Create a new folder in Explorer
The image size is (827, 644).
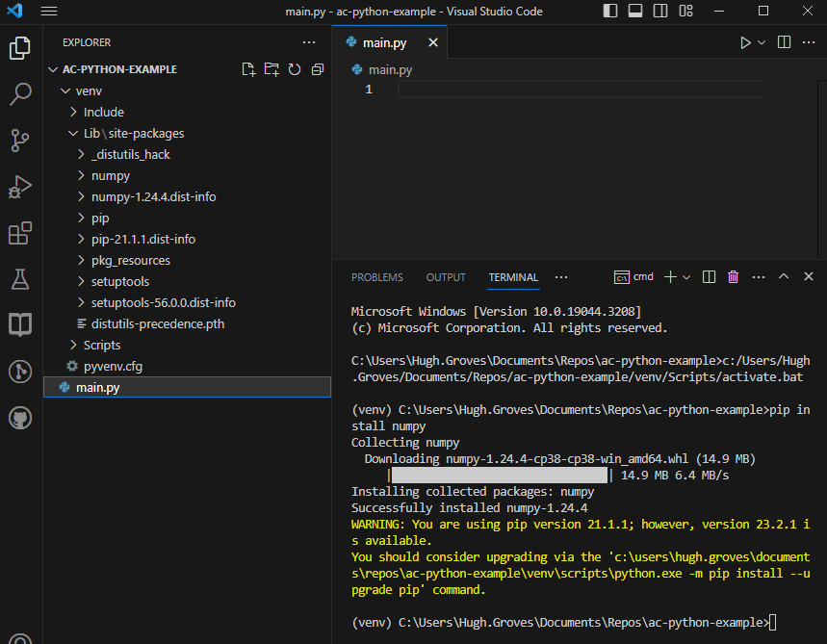tap(271, 69)
